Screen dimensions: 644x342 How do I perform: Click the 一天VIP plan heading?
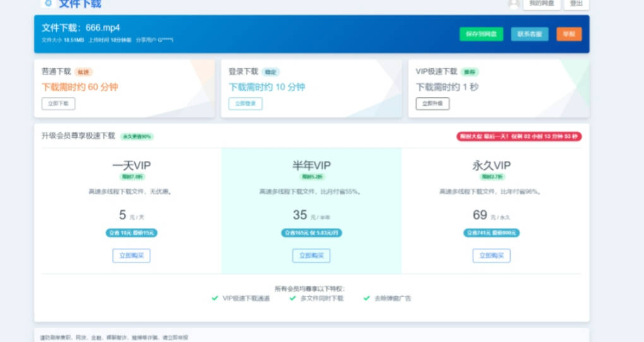point(131,165)
